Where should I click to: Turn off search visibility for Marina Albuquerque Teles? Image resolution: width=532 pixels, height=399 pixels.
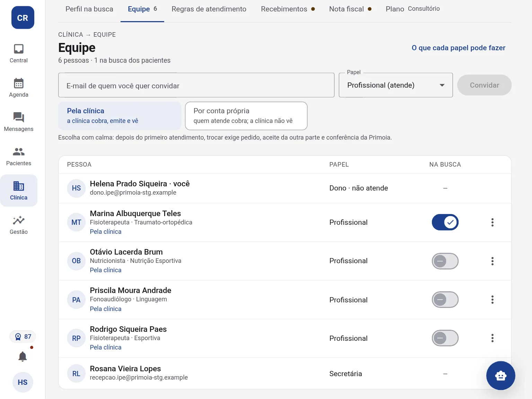point(445,222)
